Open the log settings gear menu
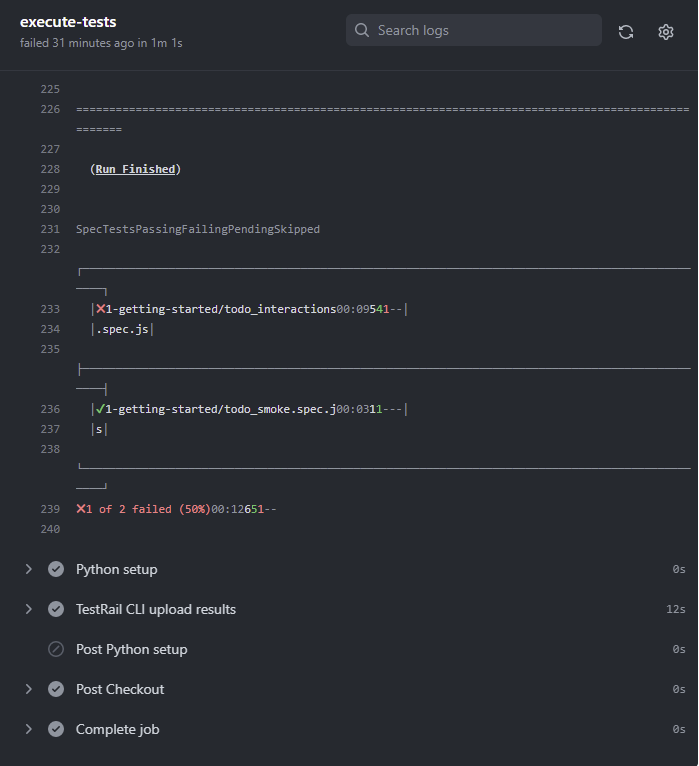This screenshot has width=699, height=766. (666, 31)
